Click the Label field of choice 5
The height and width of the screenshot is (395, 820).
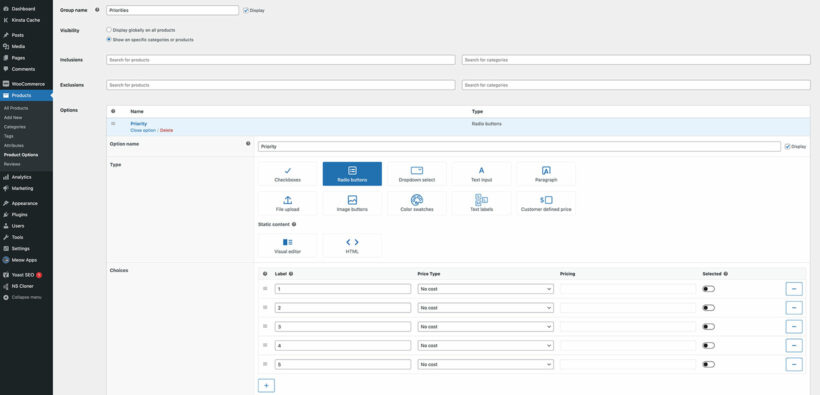[x=343, y=364]
